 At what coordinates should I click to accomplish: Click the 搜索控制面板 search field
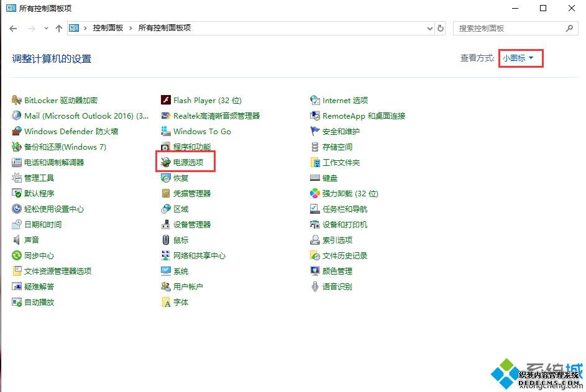point(510,29)
